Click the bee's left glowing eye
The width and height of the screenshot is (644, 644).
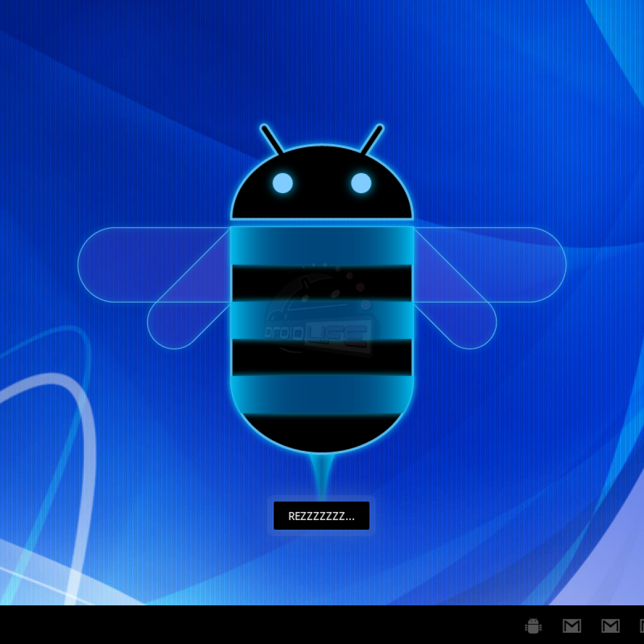click(283, 183)
